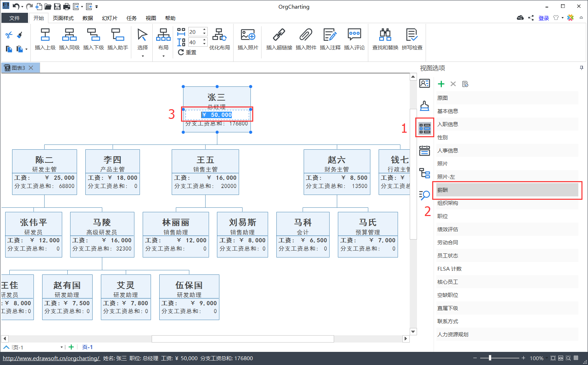Open the view options list icon in side panel
The height and width of the screenshot is (365, 588).
[425, 128]
